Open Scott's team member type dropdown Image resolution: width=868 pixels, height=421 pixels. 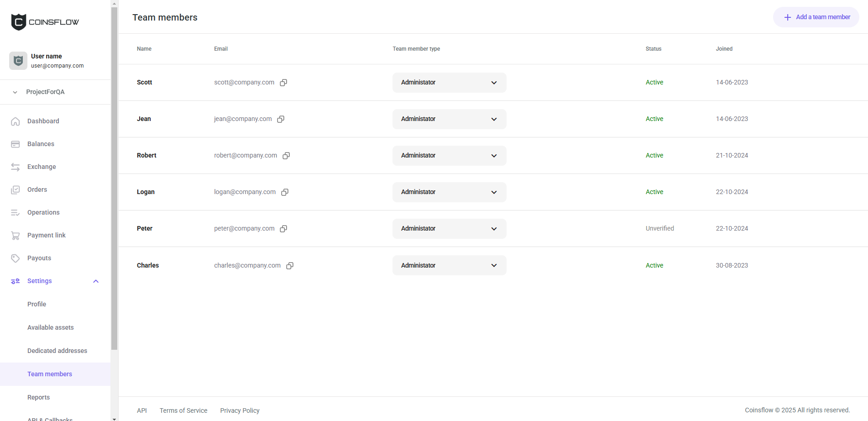click(449, 83)
